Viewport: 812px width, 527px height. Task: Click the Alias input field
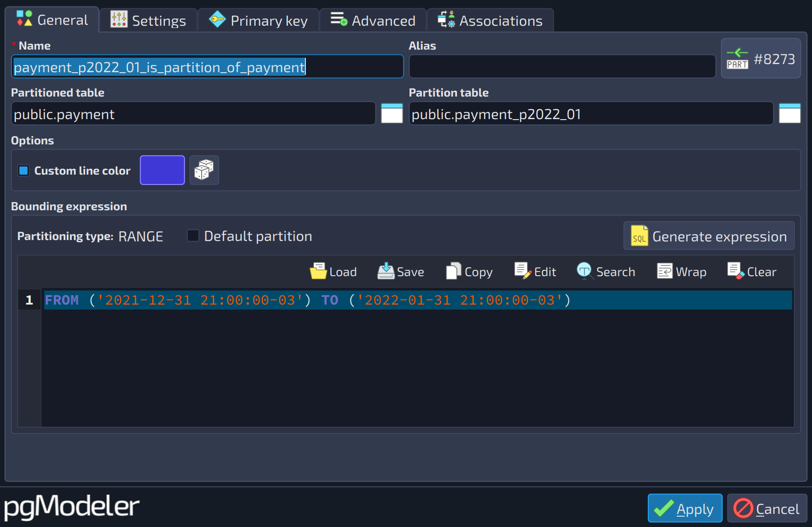(x=562, y=67)
